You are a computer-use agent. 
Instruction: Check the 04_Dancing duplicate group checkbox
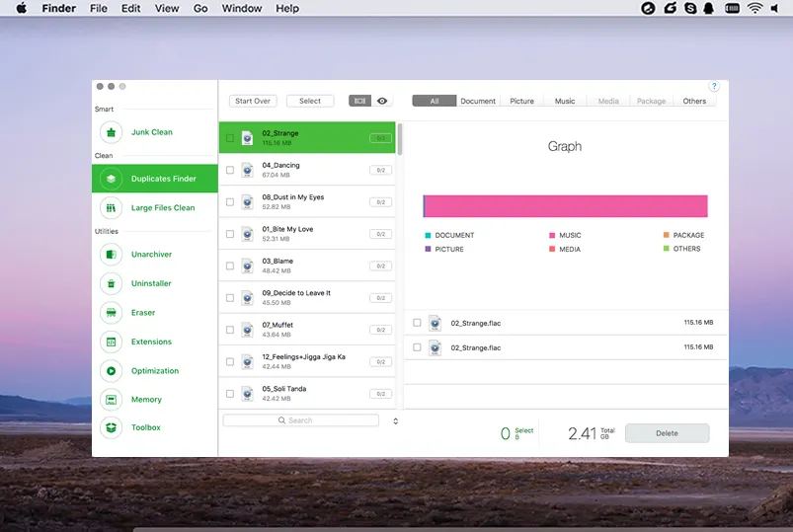pyautogui.click(x=230, y=170)
